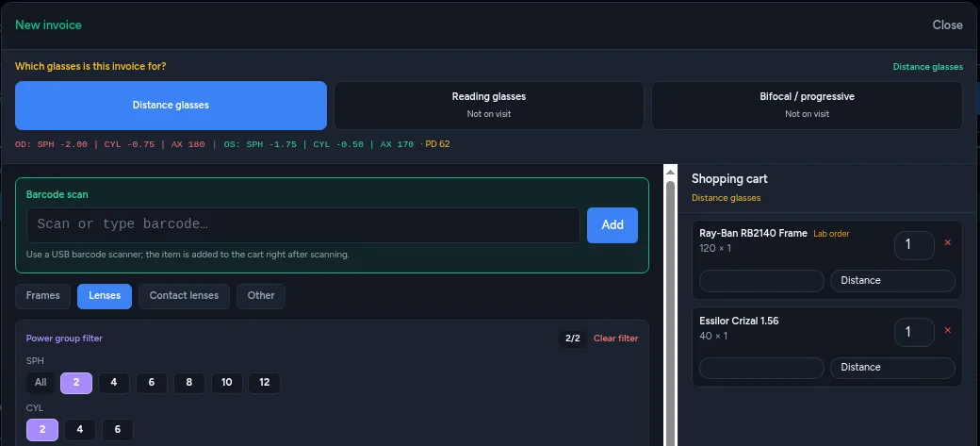
Task: Switch to Other tab
Action: coord(261,296)
